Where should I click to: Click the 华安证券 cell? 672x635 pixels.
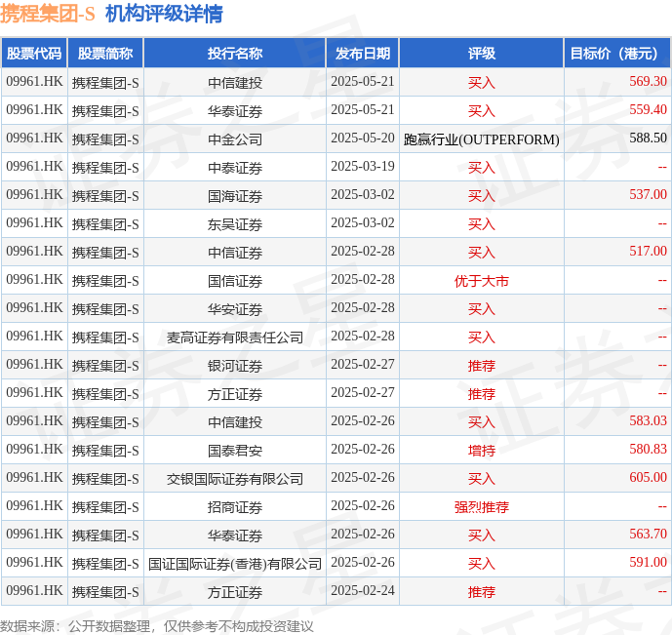point(235,309)
